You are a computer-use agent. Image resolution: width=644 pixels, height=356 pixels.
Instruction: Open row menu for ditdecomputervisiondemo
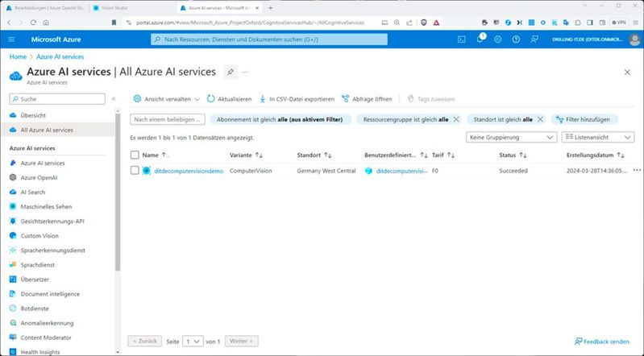pos(637,171)
